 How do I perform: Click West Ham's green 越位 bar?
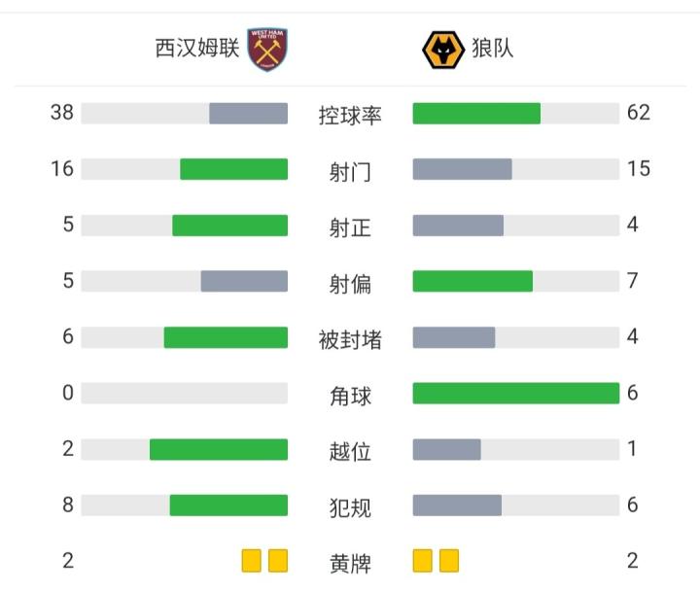click(x=219, y=450)
